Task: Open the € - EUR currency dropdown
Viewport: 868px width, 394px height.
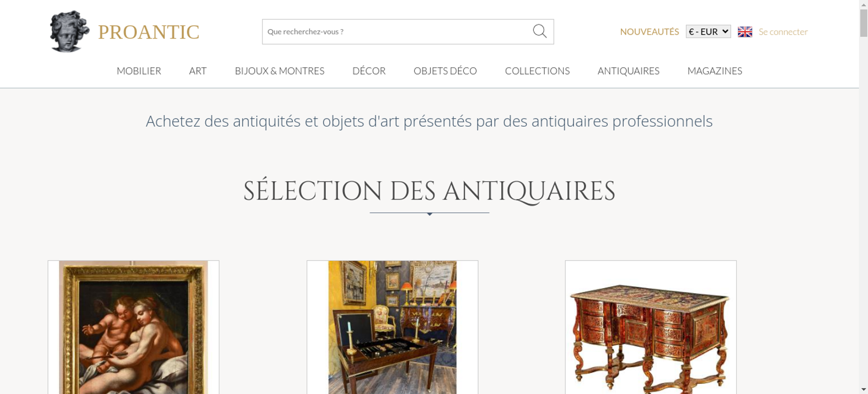Action: [708, 32]
